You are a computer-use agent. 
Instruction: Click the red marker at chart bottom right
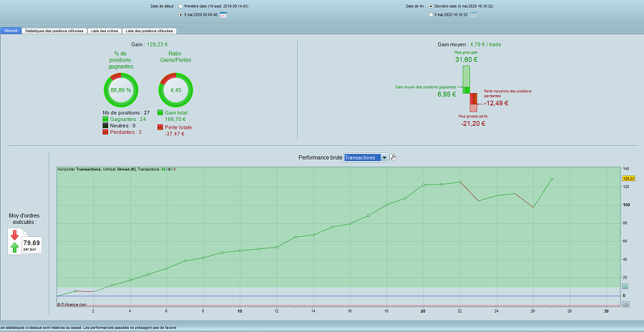(x=625, y=305)
